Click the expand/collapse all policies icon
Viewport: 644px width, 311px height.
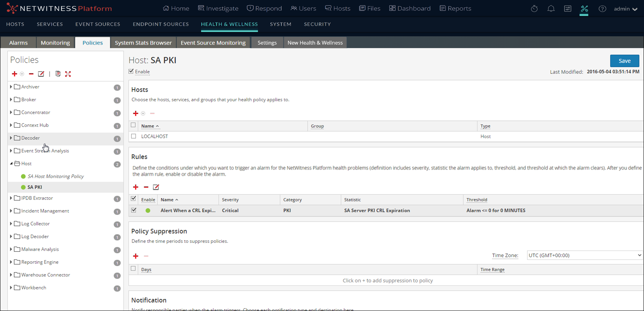point(68,74)
